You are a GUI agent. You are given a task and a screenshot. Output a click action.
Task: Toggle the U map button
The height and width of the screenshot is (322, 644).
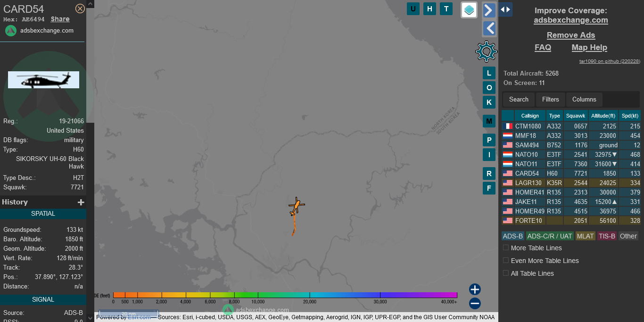[x=413, y=8]
